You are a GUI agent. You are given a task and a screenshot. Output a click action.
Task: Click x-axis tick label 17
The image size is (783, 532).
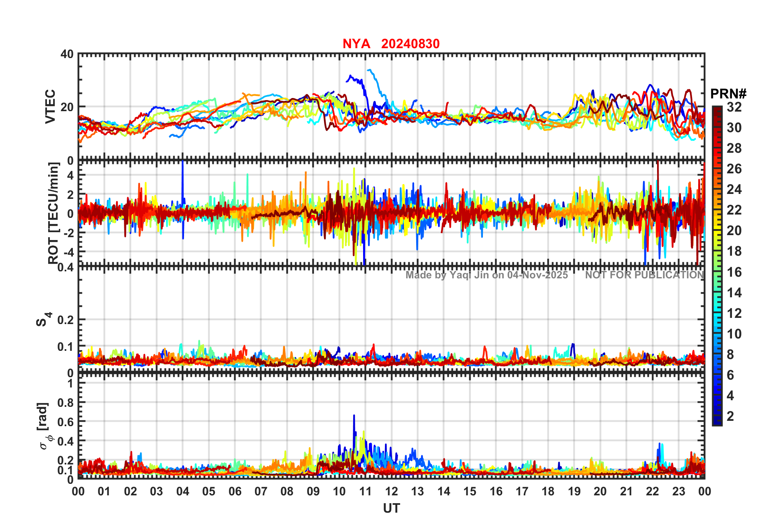coord(522,491)
